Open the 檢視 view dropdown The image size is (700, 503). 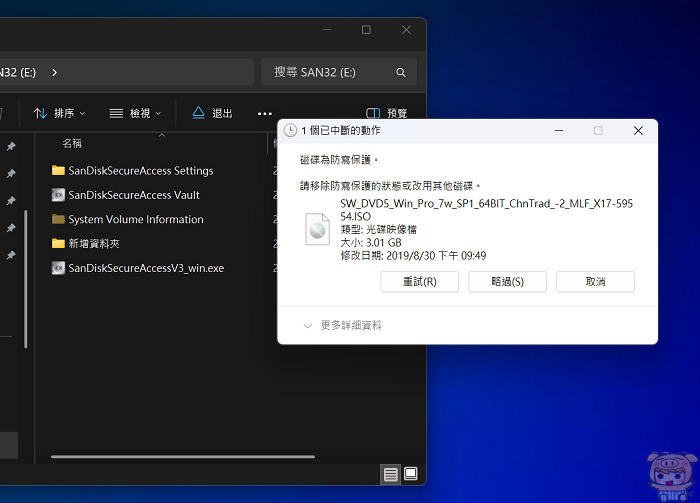tap(136, 114)
